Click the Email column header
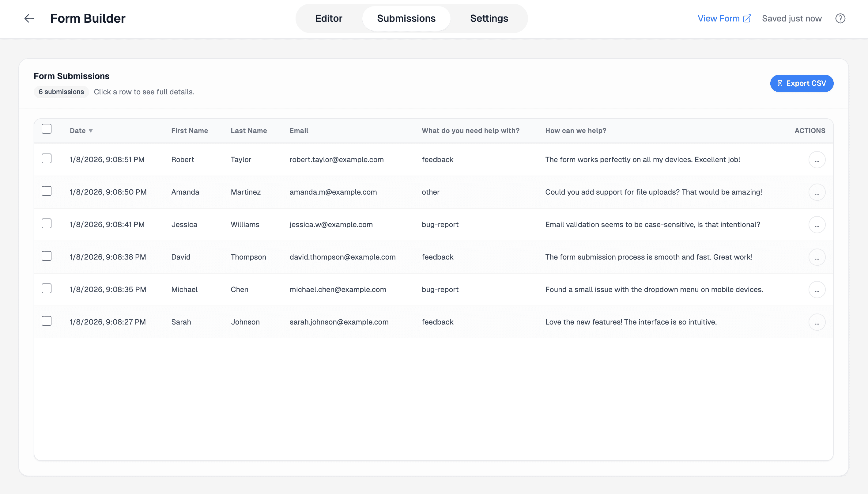Image resolution: width=868 pixels, height=494 pixels. coord(299,130)
